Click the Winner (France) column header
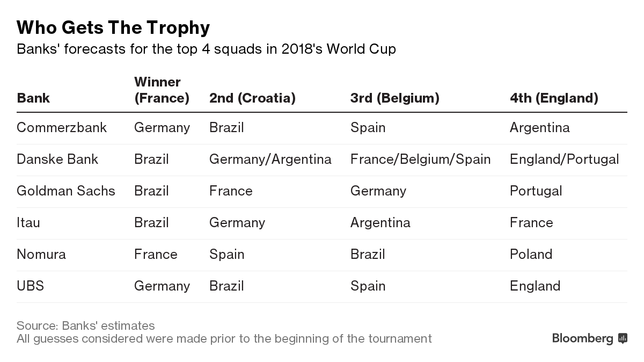Screen dimensions: 644x362 click(x=162, y=90)
